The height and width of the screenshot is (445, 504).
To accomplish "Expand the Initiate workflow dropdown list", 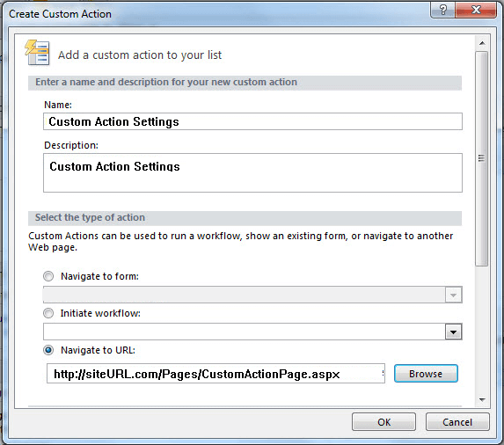I will tap(454, 332).
